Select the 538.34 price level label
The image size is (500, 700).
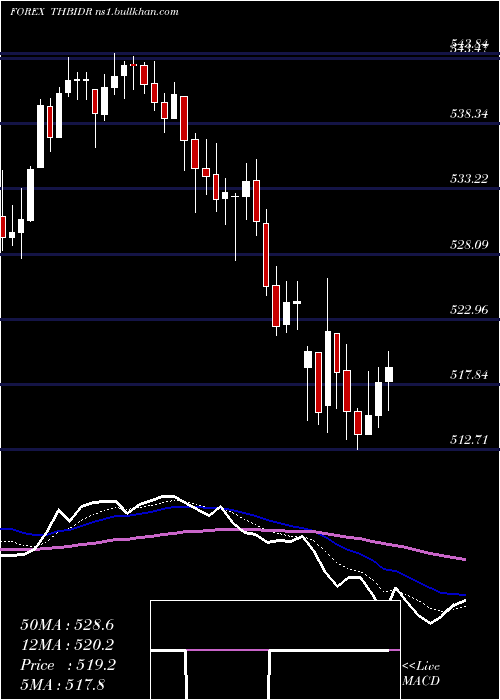pos(468,114)
